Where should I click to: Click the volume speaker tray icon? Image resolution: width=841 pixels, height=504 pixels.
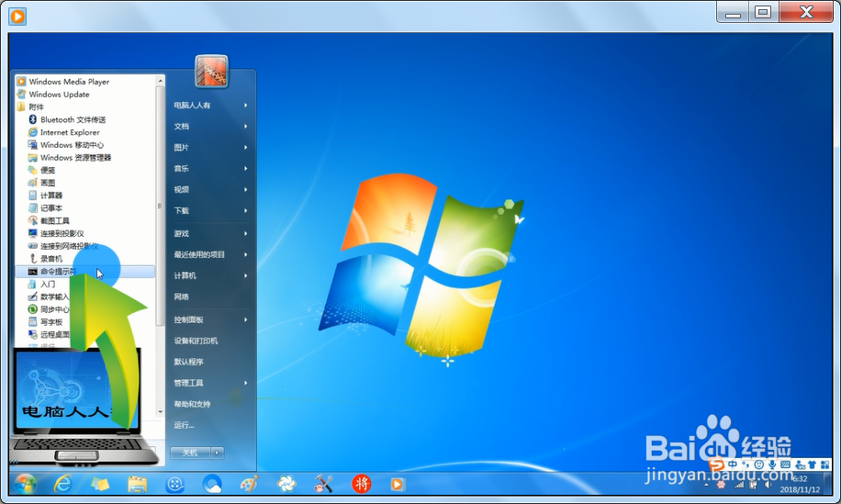768,485
